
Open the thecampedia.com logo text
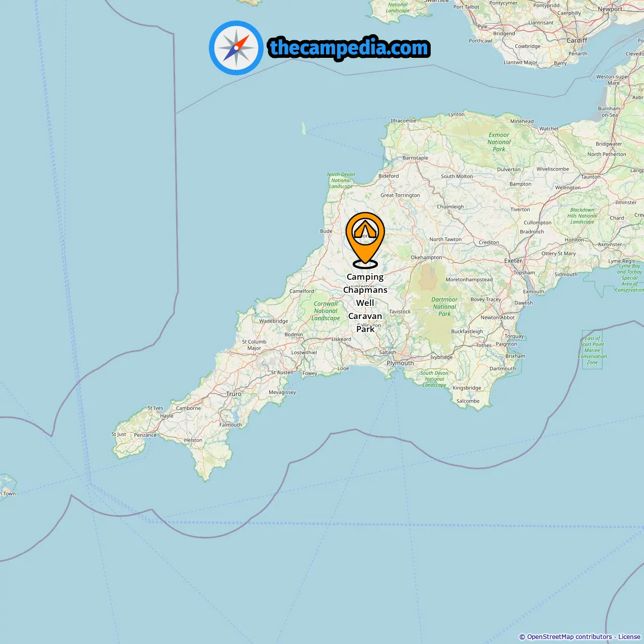[349, 48]
